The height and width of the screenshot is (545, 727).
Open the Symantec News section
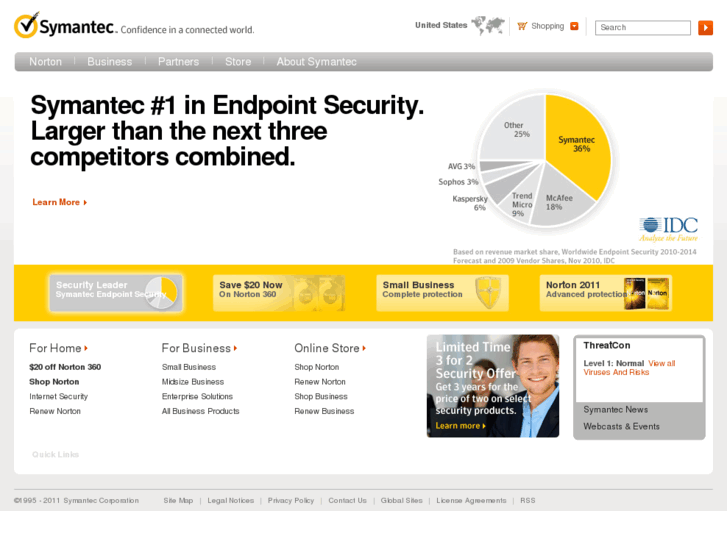click(616, 410)
